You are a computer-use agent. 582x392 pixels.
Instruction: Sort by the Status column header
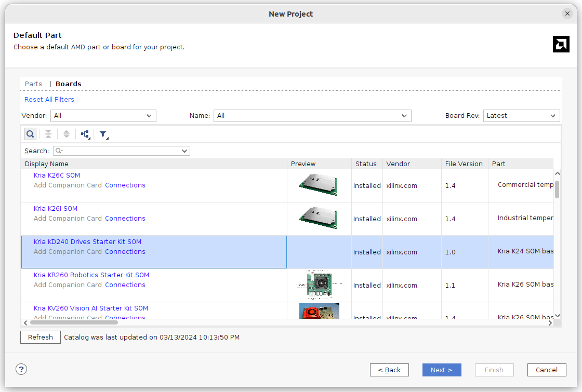(367, 164)
